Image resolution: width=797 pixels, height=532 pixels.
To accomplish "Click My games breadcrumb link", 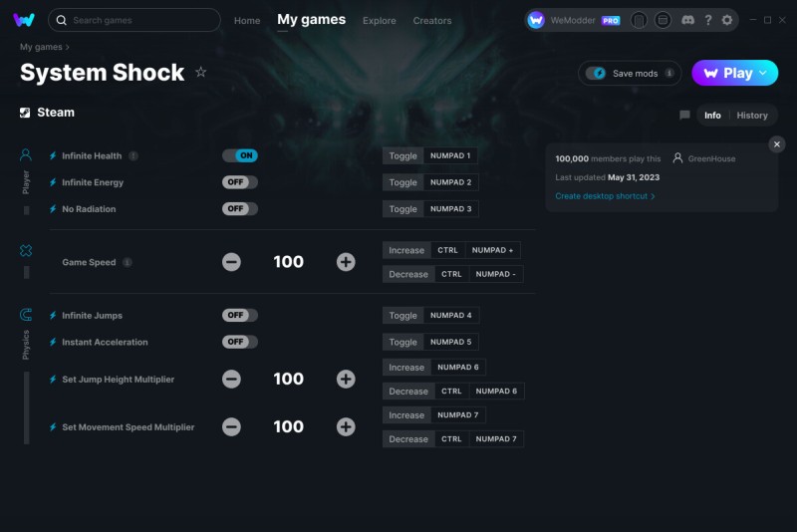I will point(41,47).
